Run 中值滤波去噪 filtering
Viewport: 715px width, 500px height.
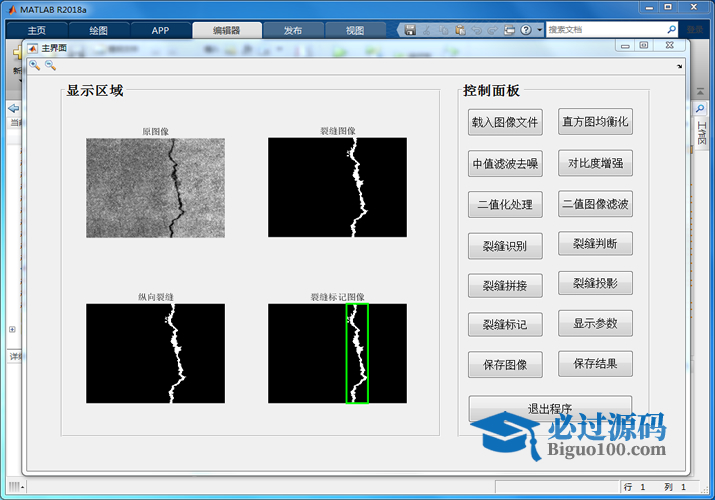pyautogui.click(x=505, y=164)
